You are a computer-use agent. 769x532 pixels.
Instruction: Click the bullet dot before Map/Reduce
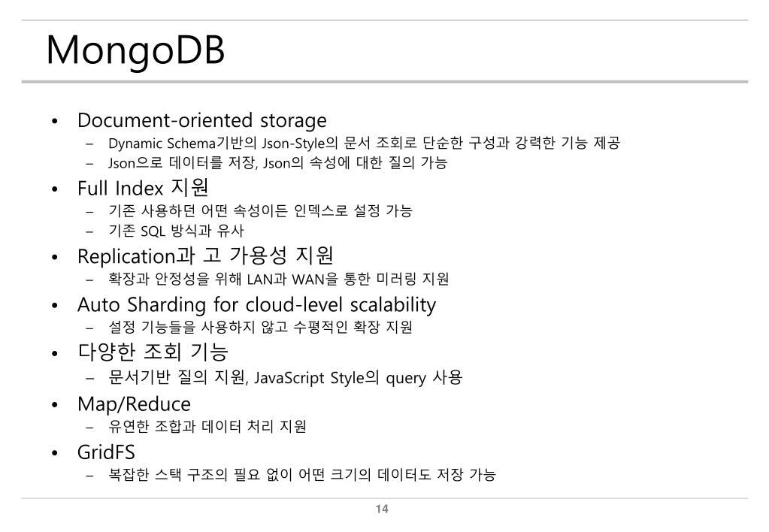[54, 405]
